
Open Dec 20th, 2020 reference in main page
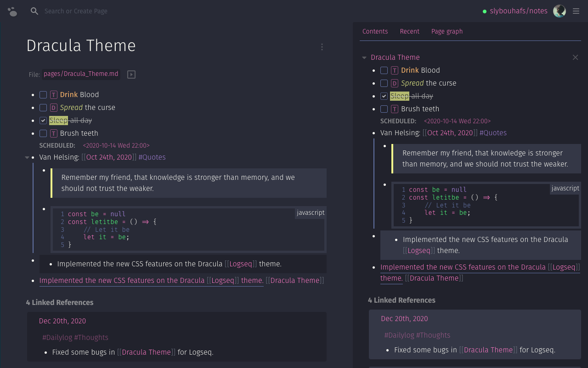(62, 321)
